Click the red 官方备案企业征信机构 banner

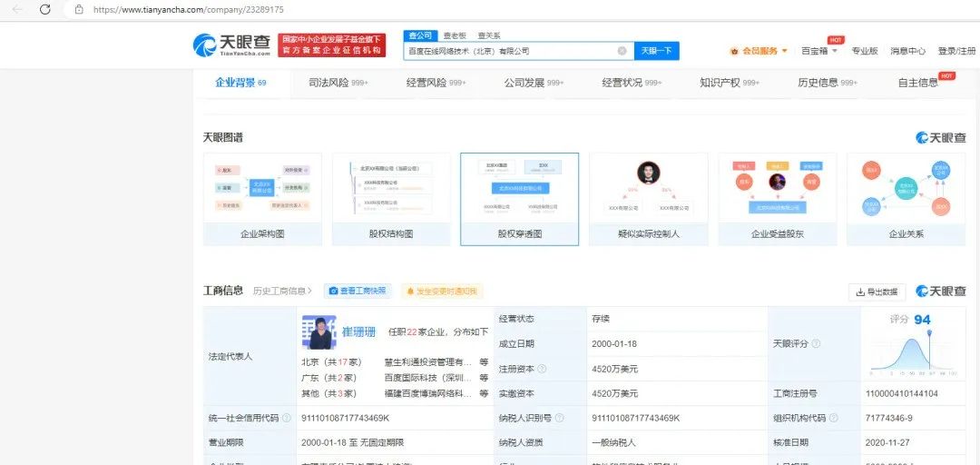click(x=332, y=45)
